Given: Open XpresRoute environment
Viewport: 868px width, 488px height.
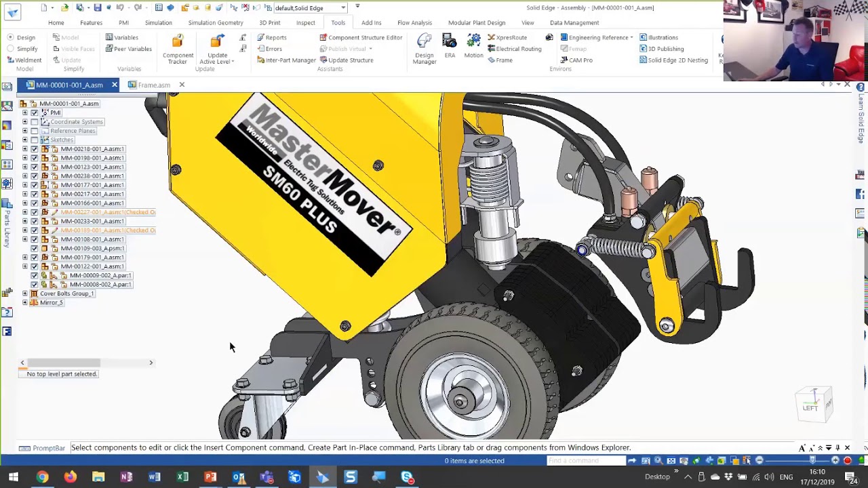Looking at the screenshot, I should coord(507,37).
